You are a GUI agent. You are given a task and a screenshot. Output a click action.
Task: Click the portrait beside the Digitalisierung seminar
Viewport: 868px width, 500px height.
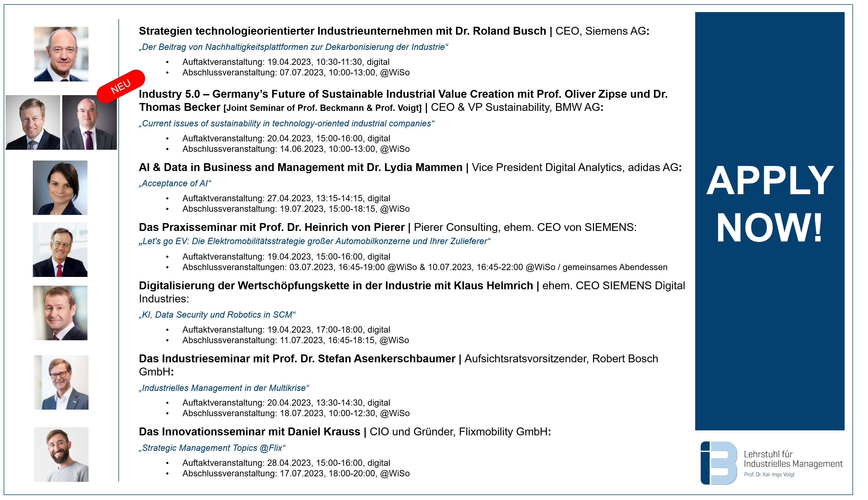pos(60,313)
